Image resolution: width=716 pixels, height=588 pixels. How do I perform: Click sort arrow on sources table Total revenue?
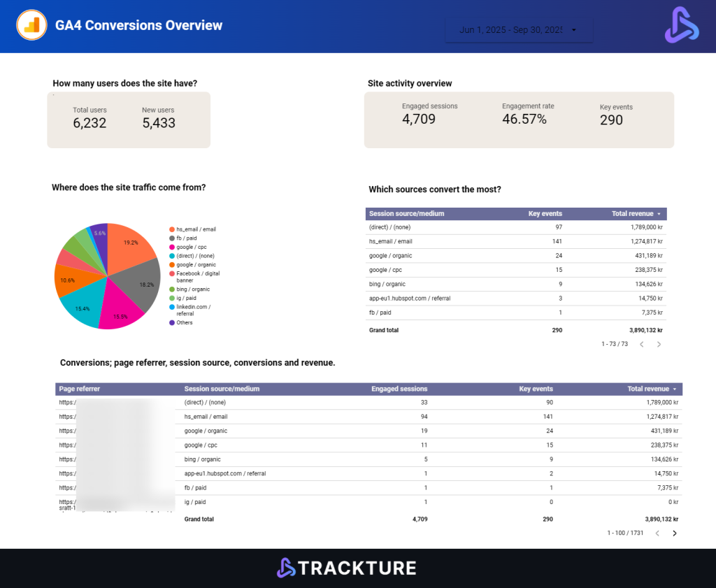coord(659,214)
